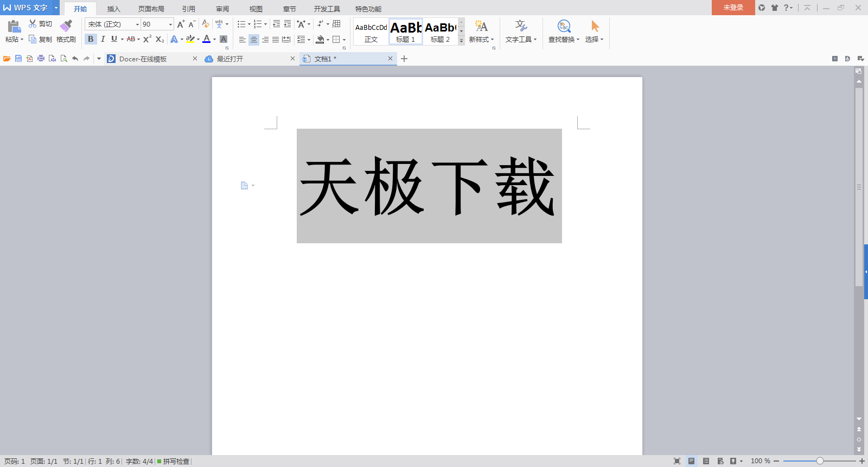Open the 页面布局 (Page Layout) tab
The height and width of the screenshot is (467, 868).
click(151, 9)
